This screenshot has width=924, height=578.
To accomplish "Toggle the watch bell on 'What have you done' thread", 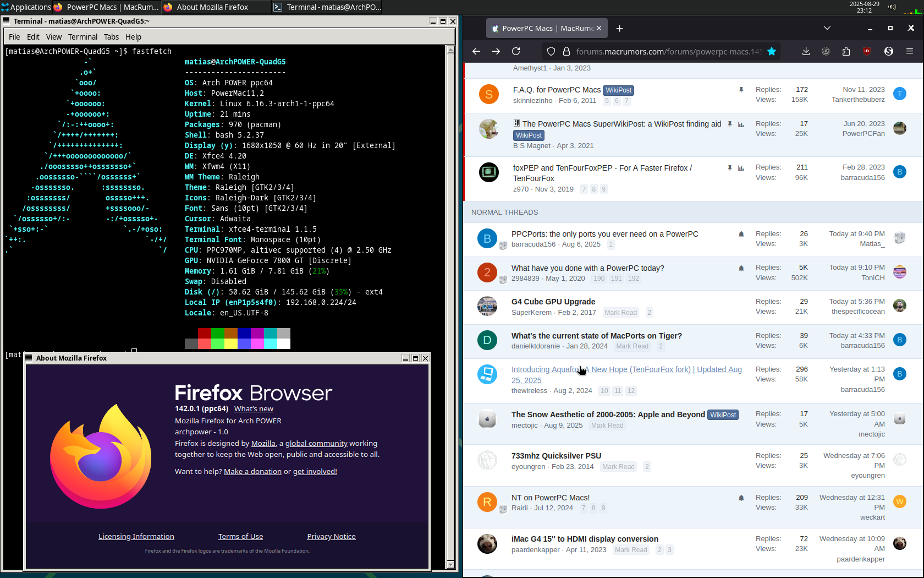I will coord(741,268).
